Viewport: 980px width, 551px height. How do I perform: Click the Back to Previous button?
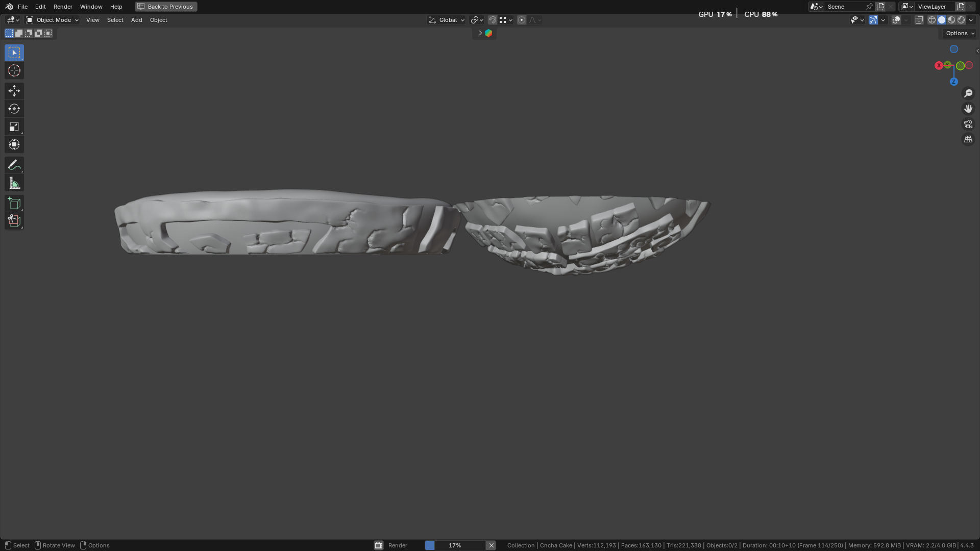pyautogui.click(x=166, y=7)
